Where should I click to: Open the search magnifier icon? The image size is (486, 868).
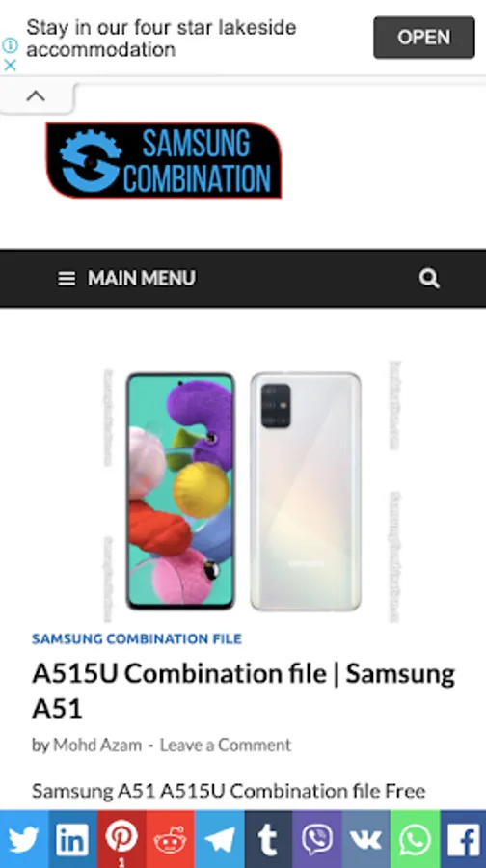(x=429, y=278)
